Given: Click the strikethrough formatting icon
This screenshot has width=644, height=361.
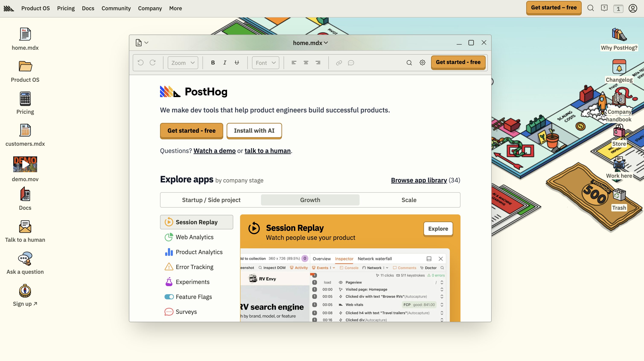Looking at the screenshot, I should click(x=237, y=63).
